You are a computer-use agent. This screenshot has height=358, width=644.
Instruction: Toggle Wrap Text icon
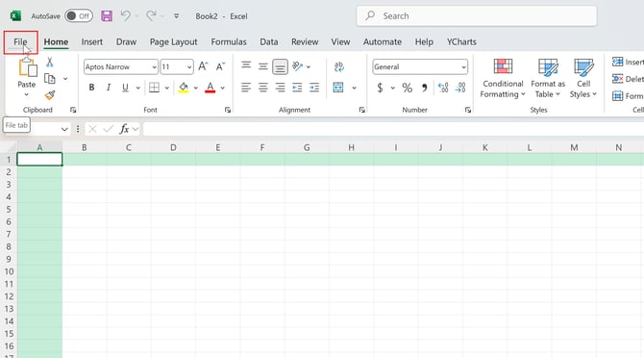(339, 66)
